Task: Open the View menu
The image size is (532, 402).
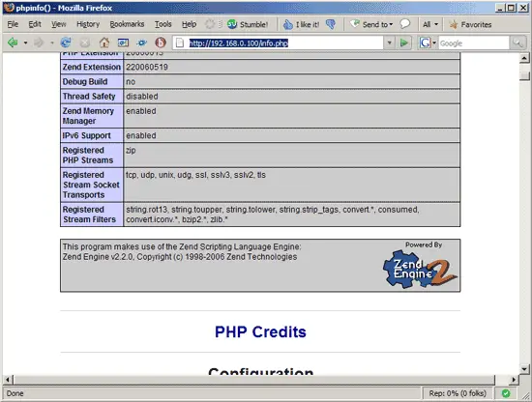Action: click(x=59, y=24)
